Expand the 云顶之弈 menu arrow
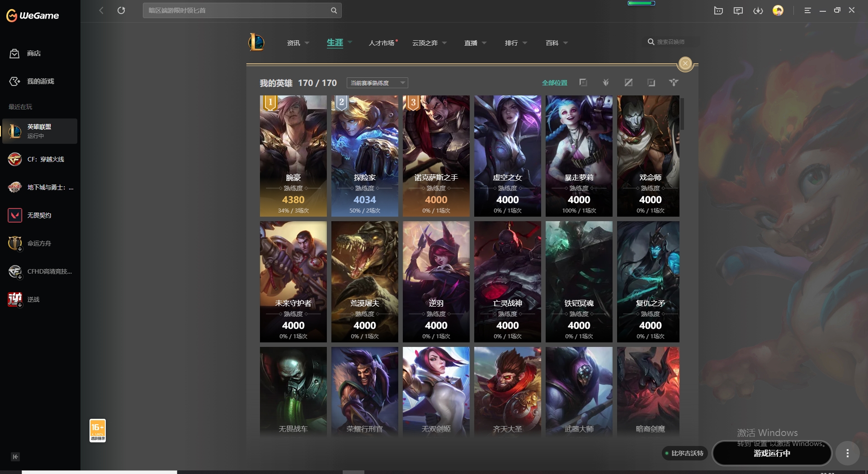 [x=444, y=43]
